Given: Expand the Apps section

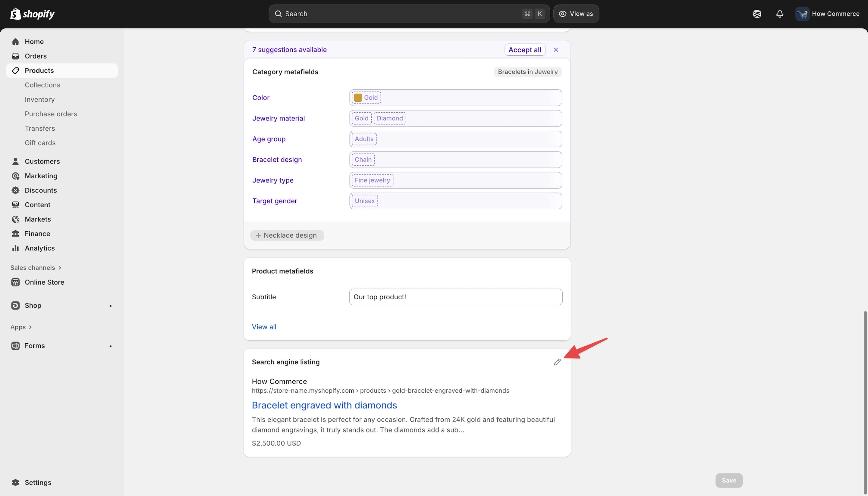Looking at the screenshot, I should (x=21, y=327).
